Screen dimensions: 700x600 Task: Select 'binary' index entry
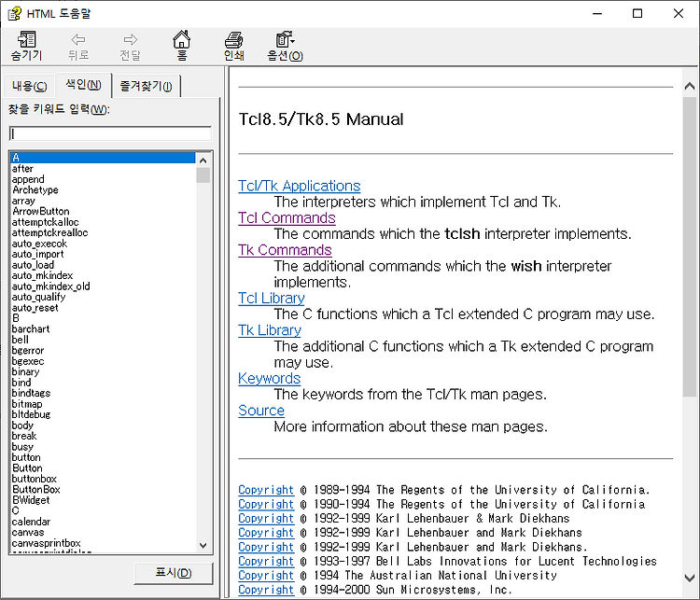pyautogui.click(x=25, y=372)
